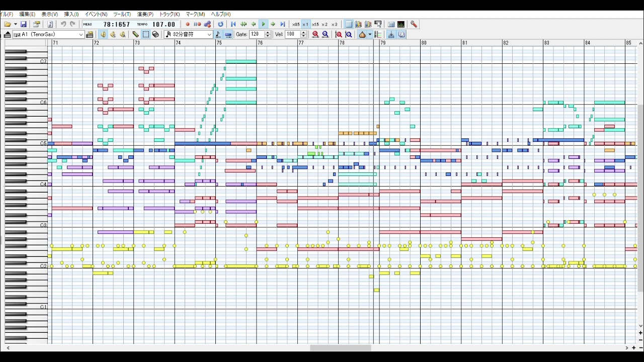This screenshot has height=362, width=644.
Task: Jump to the beginning of the song
Action: 233,24
